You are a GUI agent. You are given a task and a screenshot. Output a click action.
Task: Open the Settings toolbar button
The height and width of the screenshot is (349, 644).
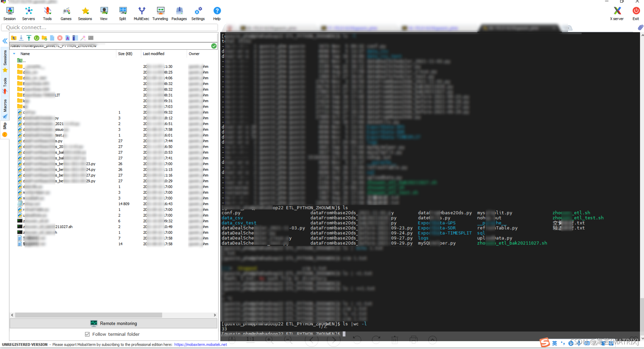(x=198, y=14)
